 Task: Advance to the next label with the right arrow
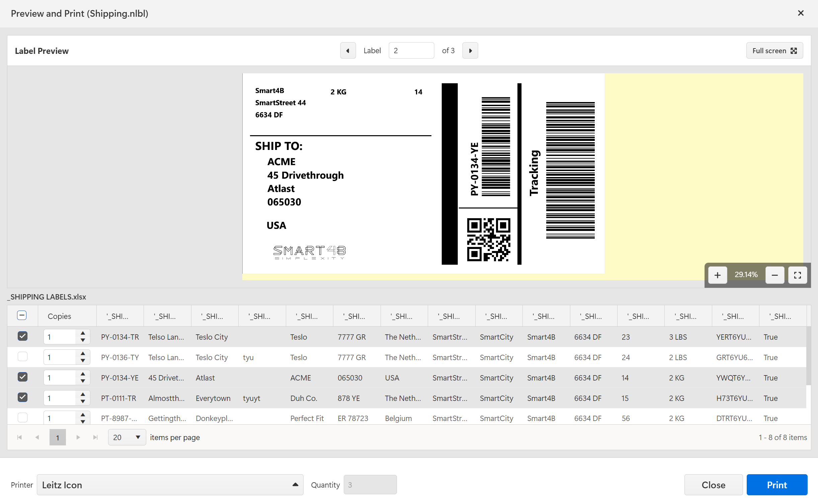[x=470, y=51]
